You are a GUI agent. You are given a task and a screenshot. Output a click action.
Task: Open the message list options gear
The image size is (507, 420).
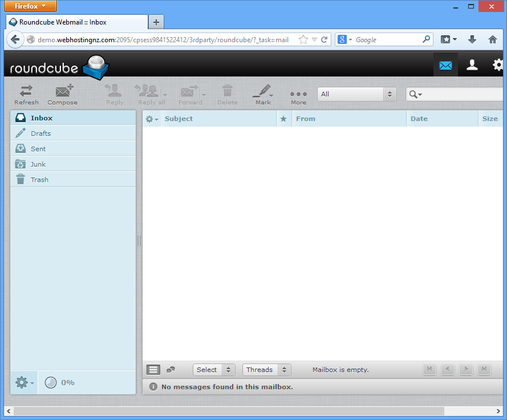tap(150, 119)
